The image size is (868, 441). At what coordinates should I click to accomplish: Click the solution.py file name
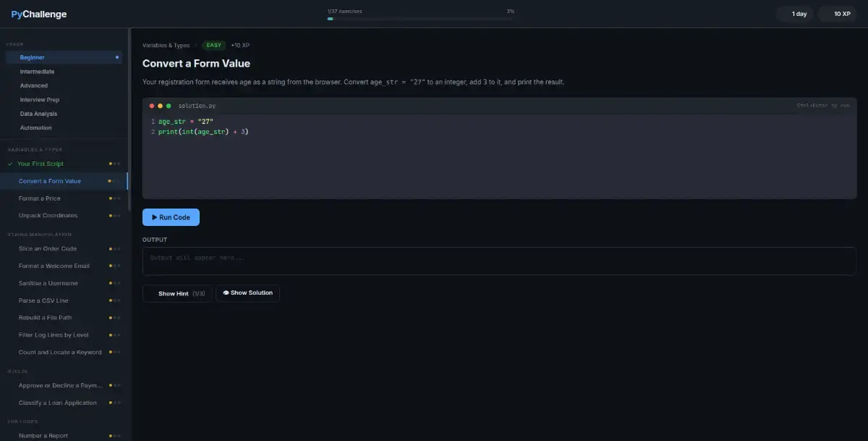197,106
